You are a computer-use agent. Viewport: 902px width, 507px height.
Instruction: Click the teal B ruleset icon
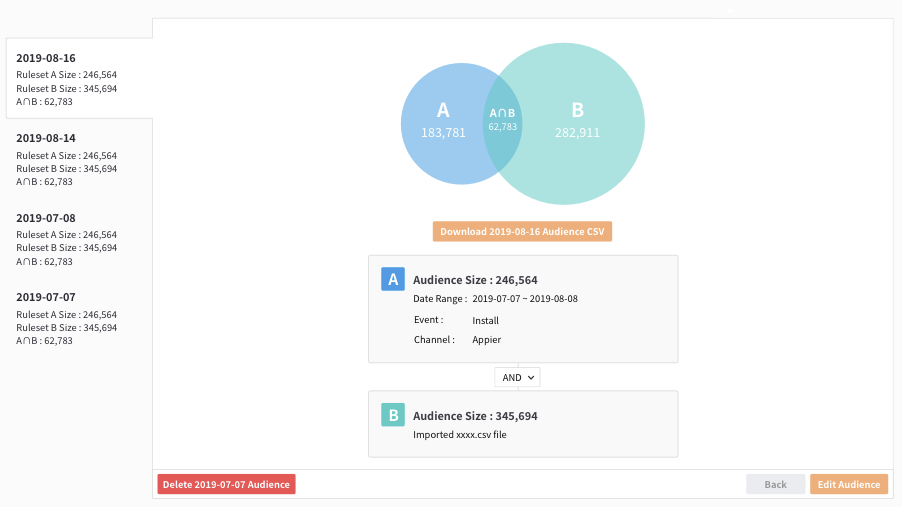click(393, 415)
